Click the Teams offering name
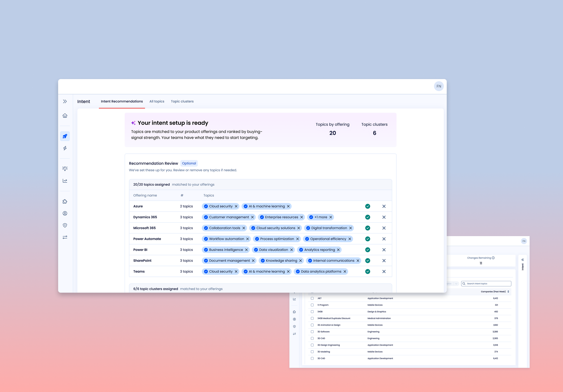 139,271
